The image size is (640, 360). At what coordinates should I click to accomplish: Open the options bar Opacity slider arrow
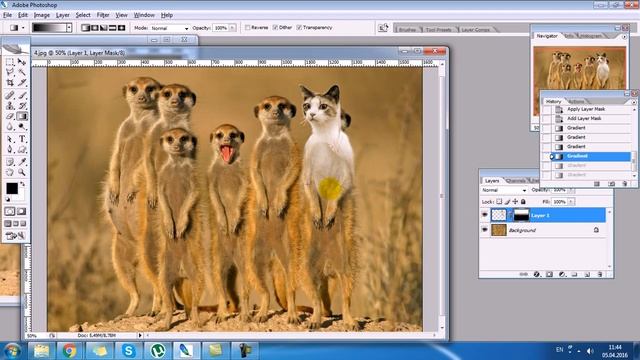tap(233, 28)
